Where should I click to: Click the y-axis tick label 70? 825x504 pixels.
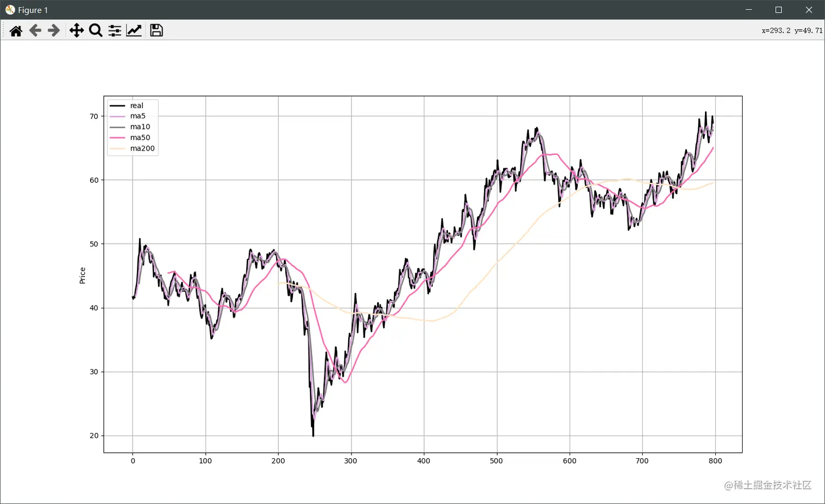[x=94, y=116]
